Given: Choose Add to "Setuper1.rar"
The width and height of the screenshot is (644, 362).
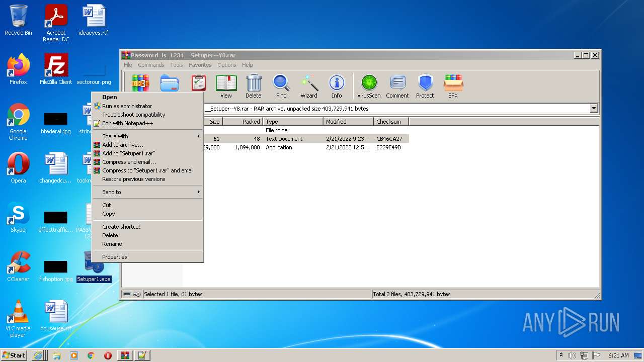Looking at the screenshot, I should tap(148, 153).
